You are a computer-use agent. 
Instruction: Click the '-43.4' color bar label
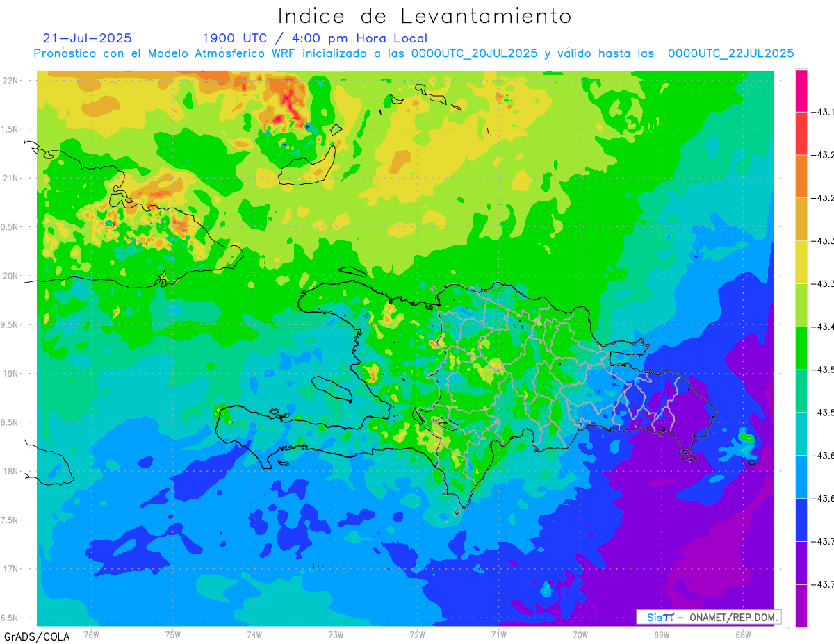[x=824, y=327]
